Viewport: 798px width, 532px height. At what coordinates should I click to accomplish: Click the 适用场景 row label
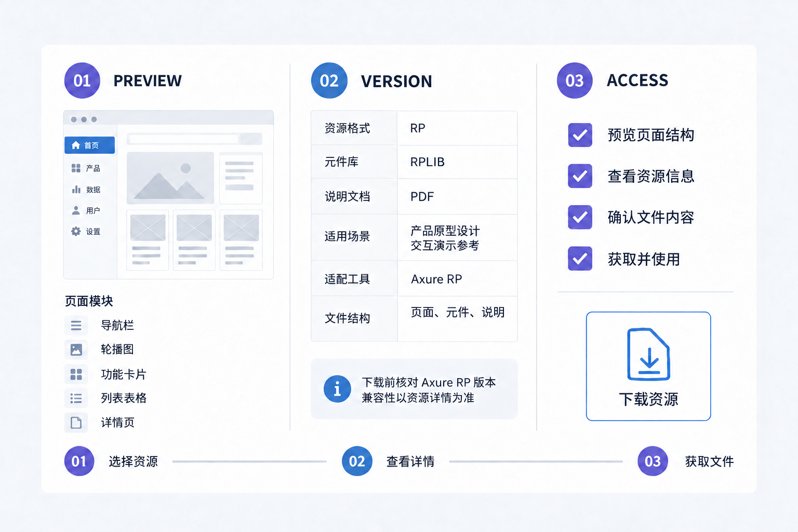tap(347, 236)
